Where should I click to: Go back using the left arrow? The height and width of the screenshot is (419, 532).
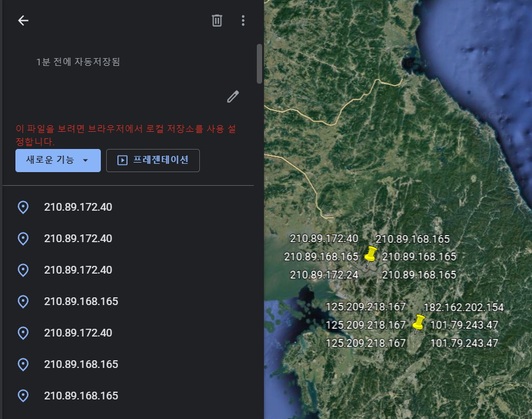point(23,20)
